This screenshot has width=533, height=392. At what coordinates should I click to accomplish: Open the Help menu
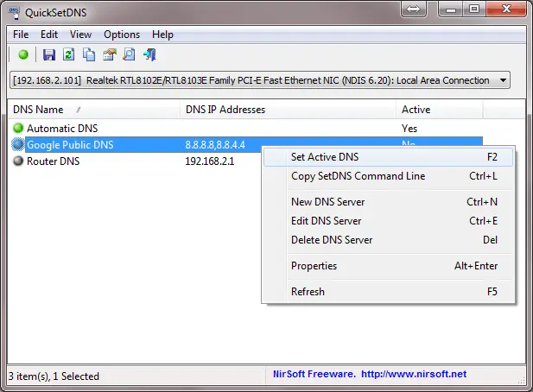click(x=162, y=35)
